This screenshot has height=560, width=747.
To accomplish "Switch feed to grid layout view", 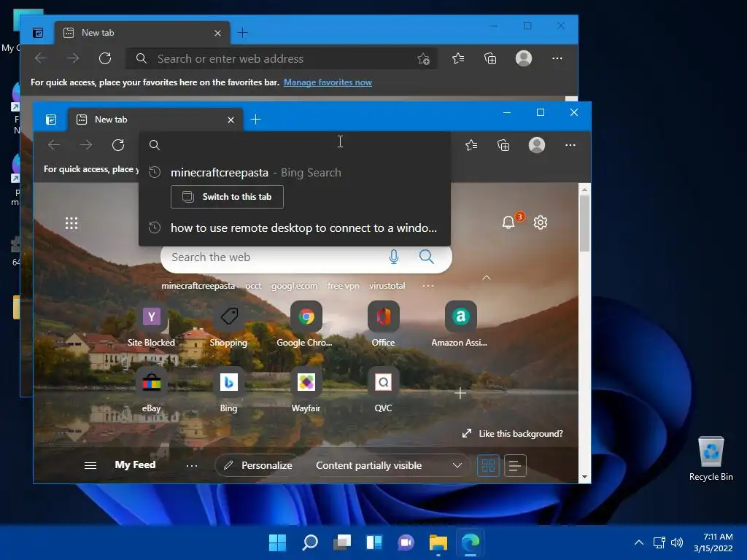I will pyautogui.click(x=488, y=465).
